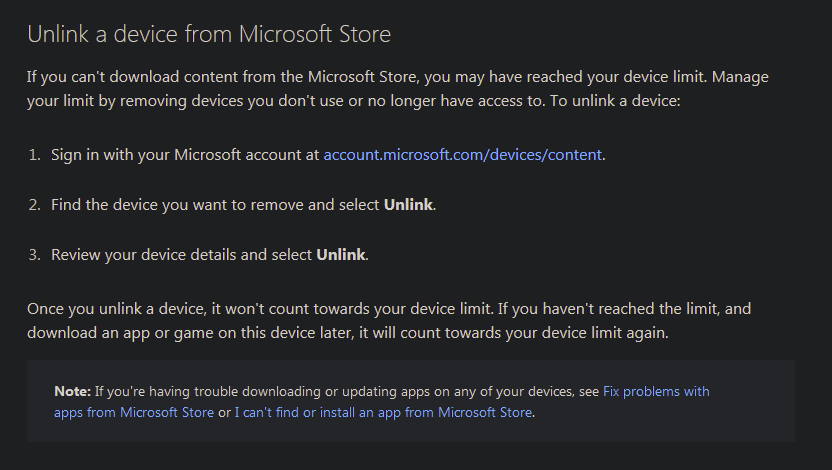Open the account.microsoft.com/devices/content link

pyautogui.click(x=463, y=155)
